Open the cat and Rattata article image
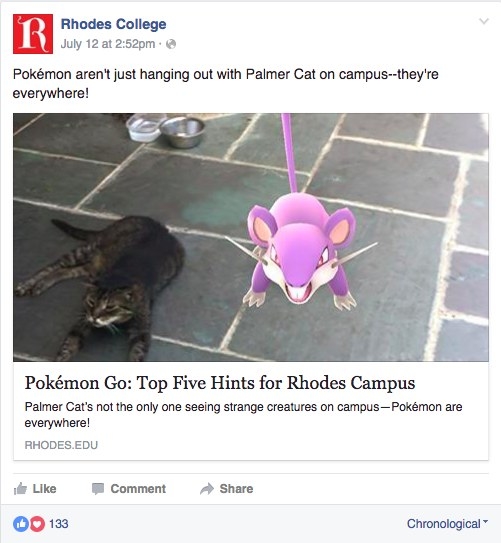 251,237
